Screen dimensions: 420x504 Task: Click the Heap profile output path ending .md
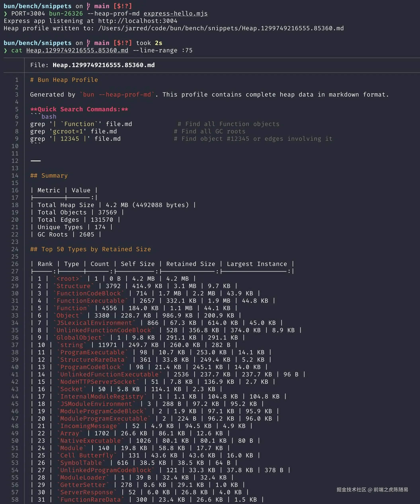[221, 28]
